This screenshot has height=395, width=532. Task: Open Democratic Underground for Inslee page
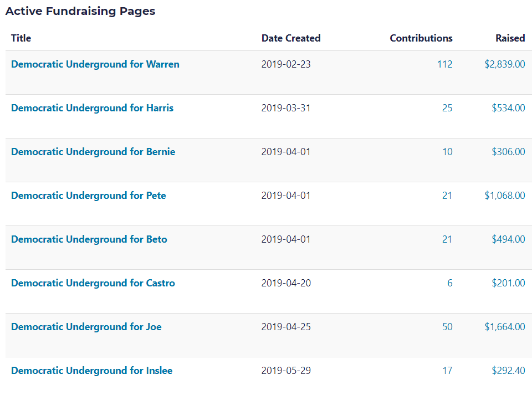tap(92, 371)
